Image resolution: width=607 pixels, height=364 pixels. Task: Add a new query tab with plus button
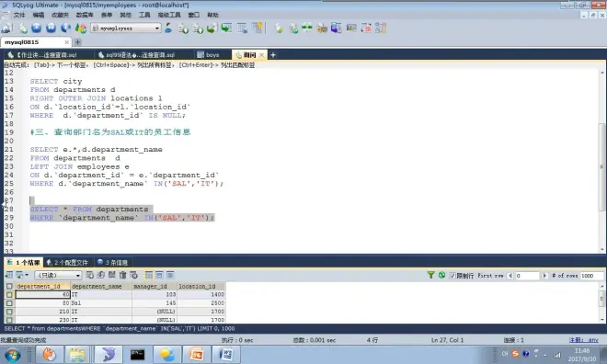(273, 55)
